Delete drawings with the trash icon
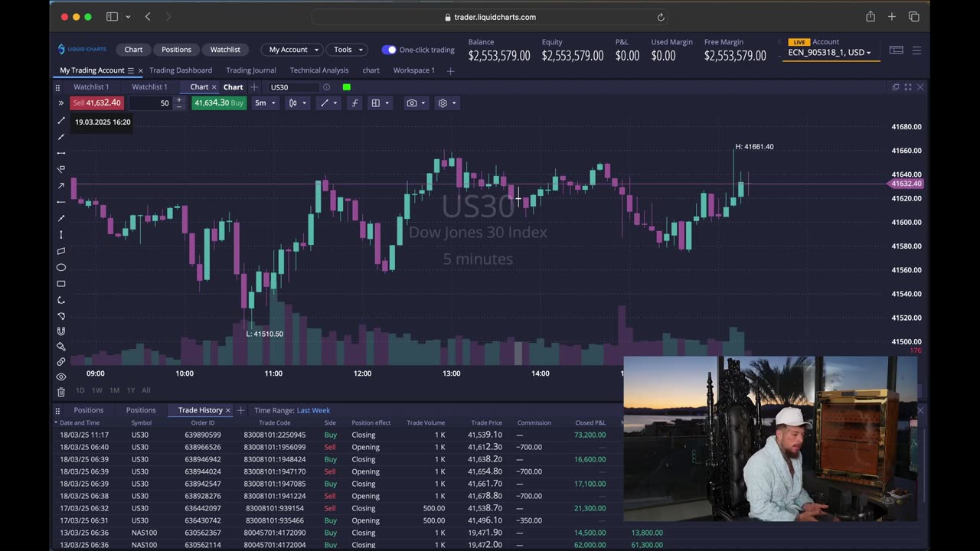Image resolution: width=980 pixels, height=551 pixels. pos(61,392)
